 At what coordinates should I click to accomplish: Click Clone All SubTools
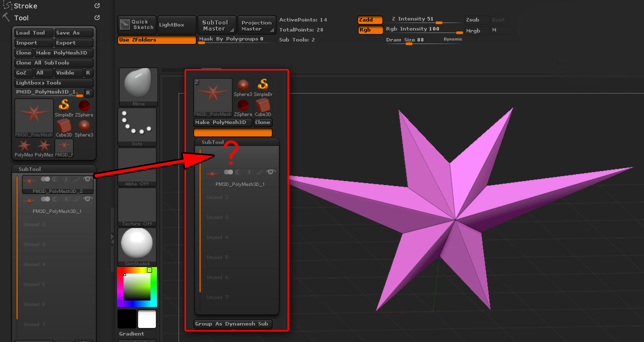pos(54,63)
